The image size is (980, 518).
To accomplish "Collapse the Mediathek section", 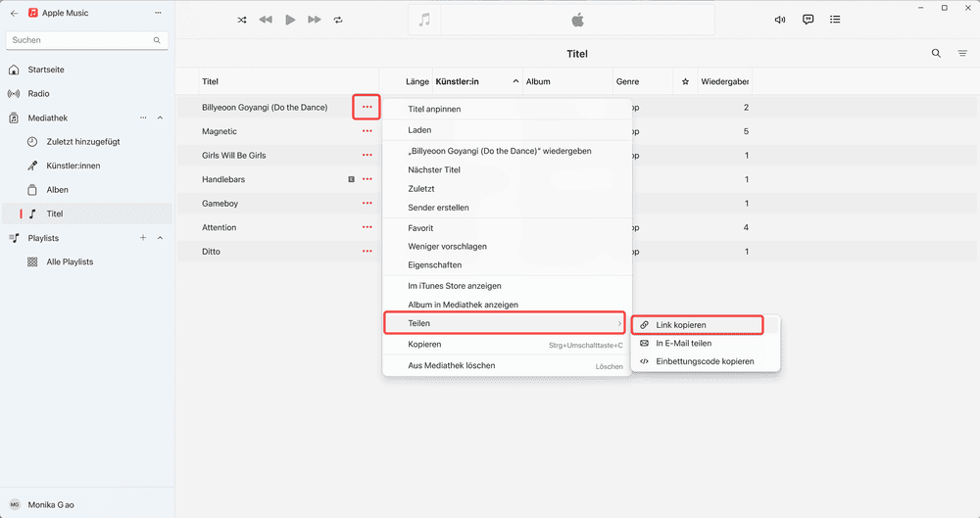I will [160, 118].
